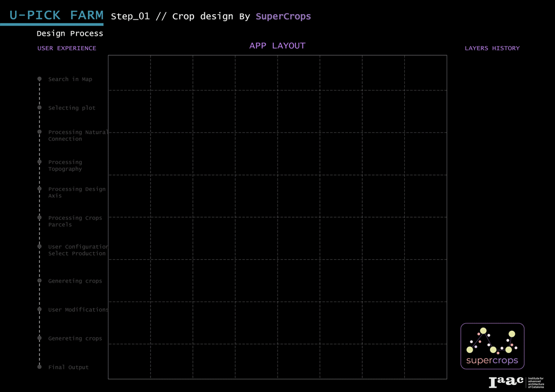Open the Selecting plot step
Image resolution: width=555 pixels, height=392 pixels.
[72, 108]
